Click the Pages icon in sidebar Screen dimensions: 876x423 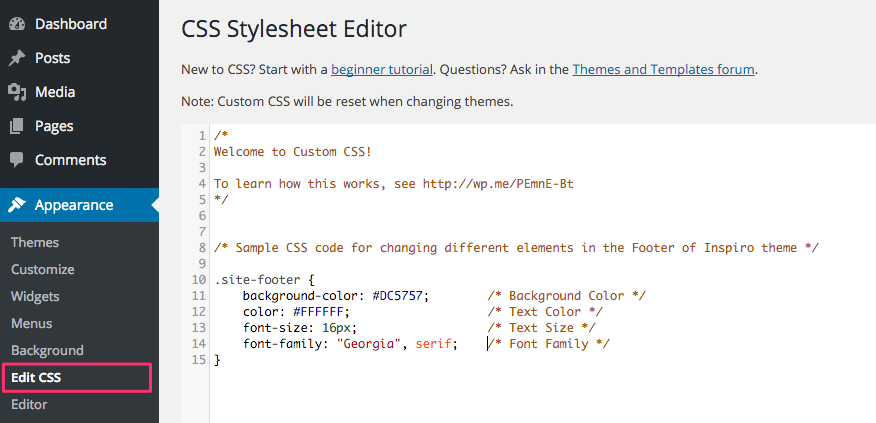(x=17, y=126)
